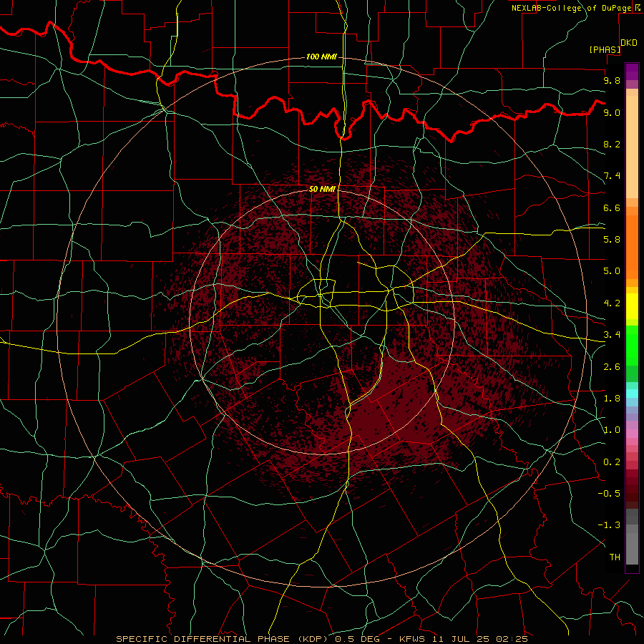Click the 100 NMI range ring label
Screen dimensions: 644x644
point(321,57)
